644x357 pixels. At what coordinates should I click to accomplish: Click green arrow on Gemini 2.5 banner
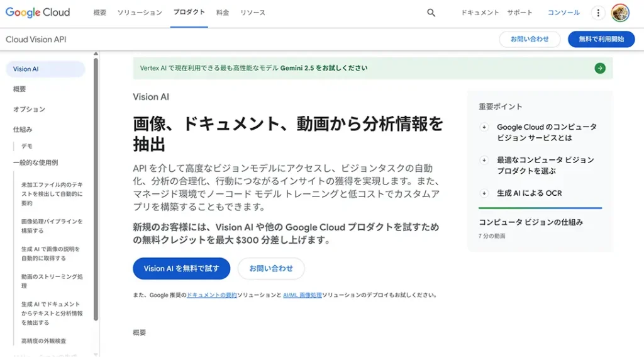pos(600,68)
